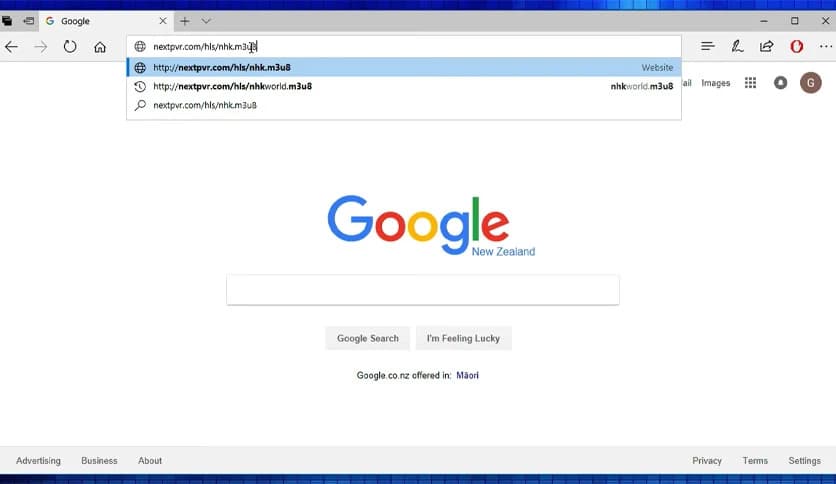This screenshot has height=484, width=836.
Task: Click the Google search input box
Action: pos(423,290)
